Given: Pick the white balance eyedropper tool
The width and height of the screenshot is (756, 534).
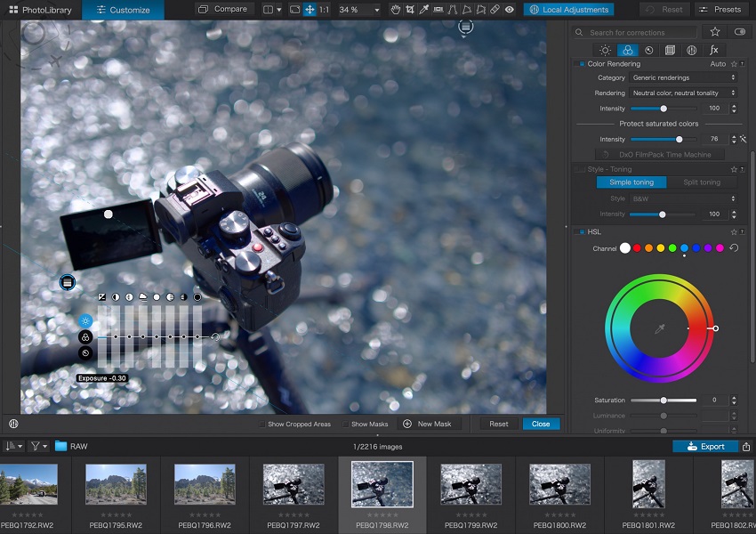Looking at the screenshot, I should pos(425,10).
